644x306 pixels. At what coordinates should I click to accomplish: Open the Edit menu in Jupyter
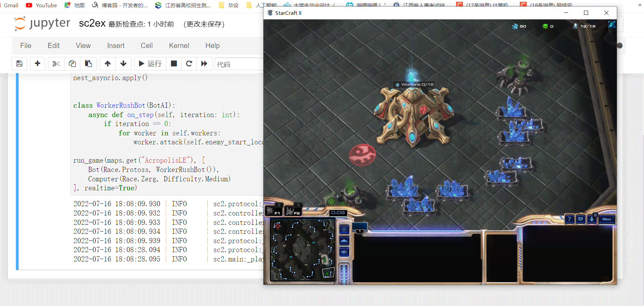53,46
